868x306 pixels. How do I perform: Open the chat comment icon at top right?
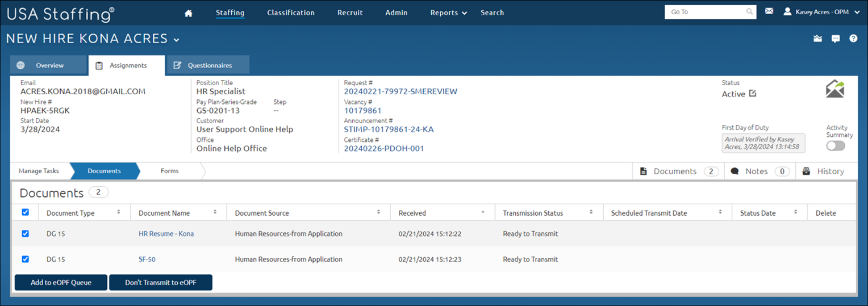pyautogui.click(x=836, y=39)
